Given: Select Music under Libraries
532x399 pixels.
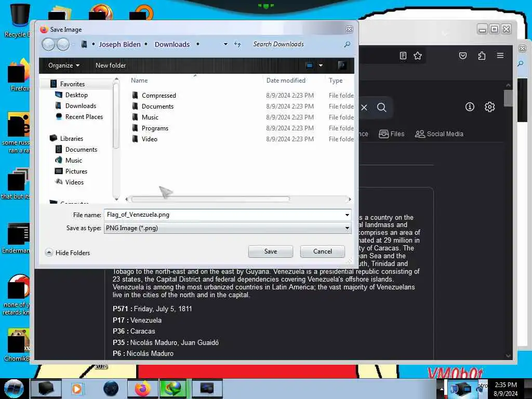Looking at the screenshot, I should 73,160.
